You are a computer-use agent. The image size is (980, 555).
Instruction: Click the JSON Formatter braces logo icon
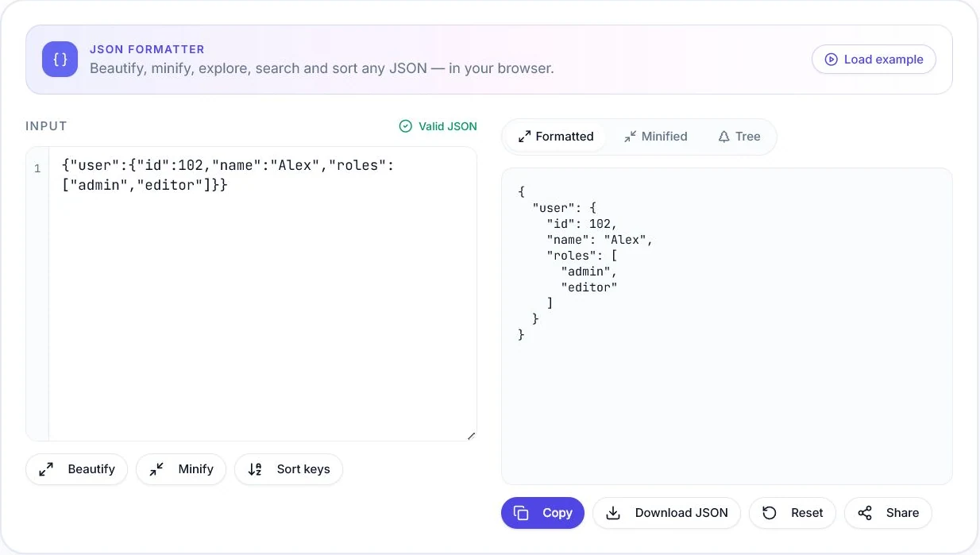pyautogui.click(x=60, y=60)
